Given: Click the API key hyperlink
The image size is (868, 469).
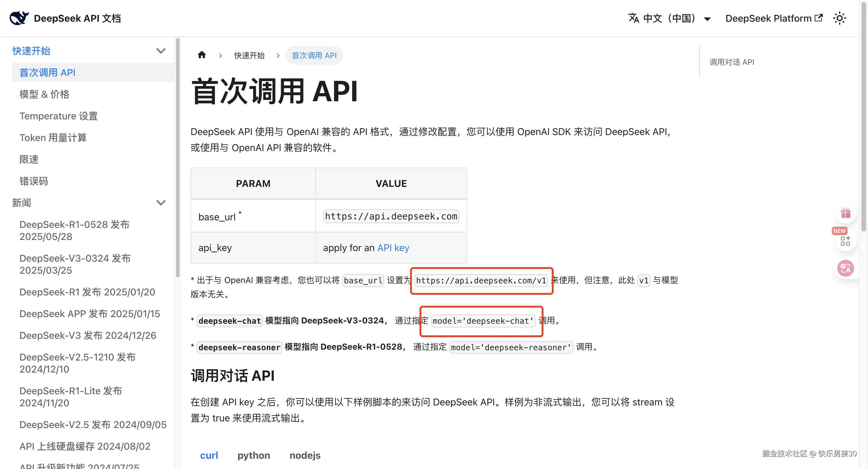Looking at the screenshot, I should 393,248.
